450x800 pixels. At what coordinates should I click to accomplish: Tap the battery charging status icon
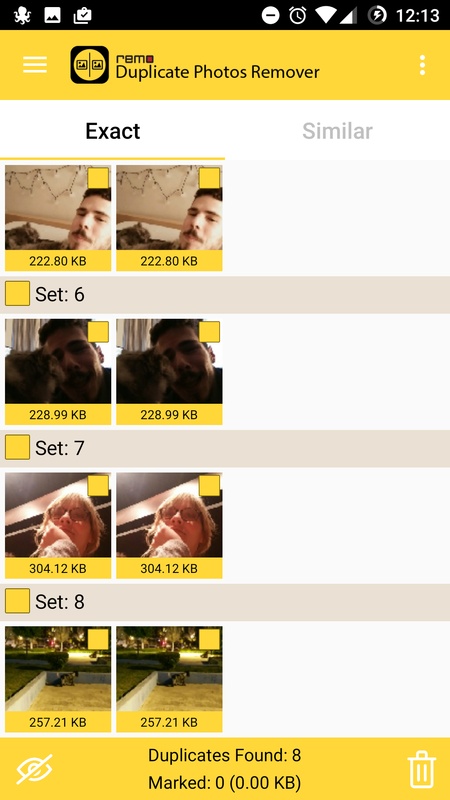pos(377,15)
